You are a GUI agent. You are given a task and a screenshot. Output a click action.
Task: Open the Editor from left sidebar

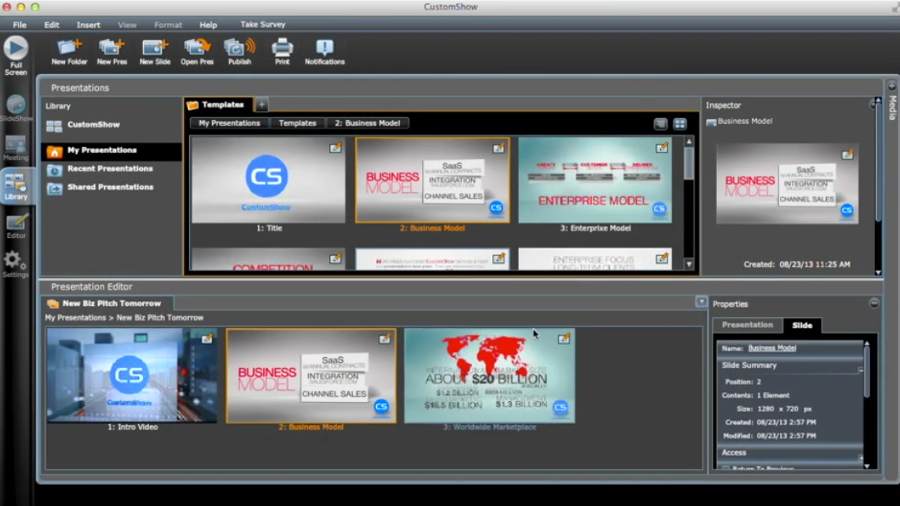coord(16,226)
